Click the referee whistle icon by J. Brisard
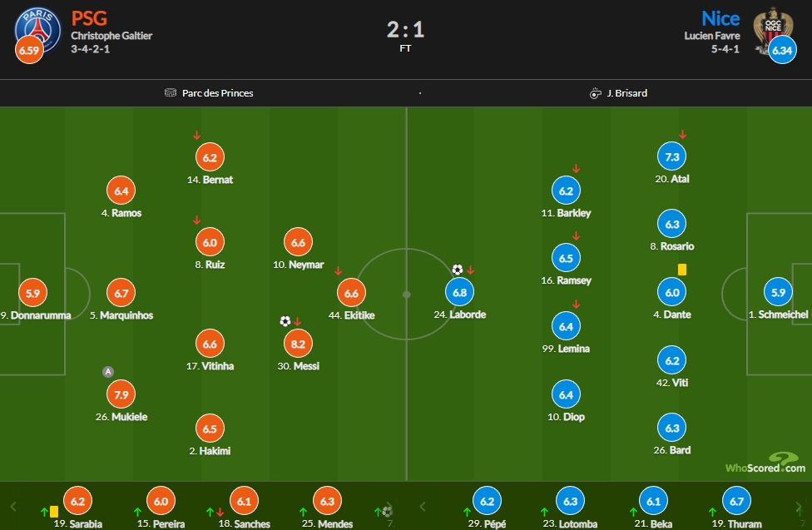The image size is (812, 530). pyautogui.click(x=595, y=93)
